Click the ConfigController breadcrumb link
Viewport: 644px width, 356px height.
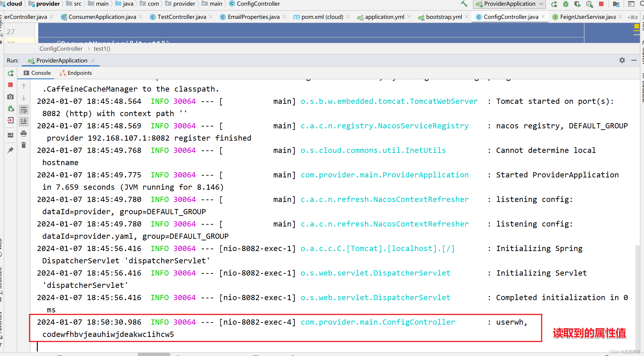click(x=61, y=49)
